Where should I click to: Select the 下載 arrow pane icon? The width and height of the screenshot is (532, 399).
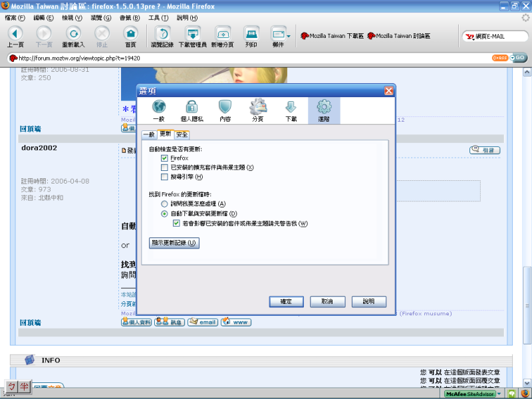pos(291,110)
